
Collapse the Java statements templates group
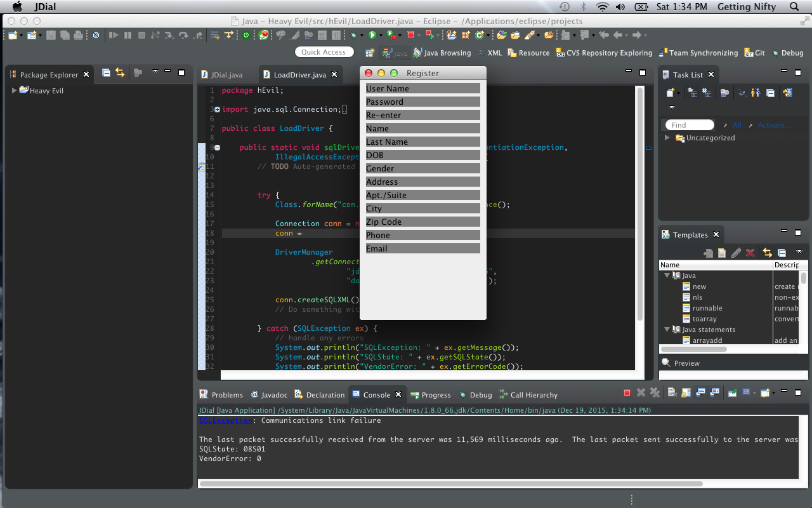pos(667,330)
